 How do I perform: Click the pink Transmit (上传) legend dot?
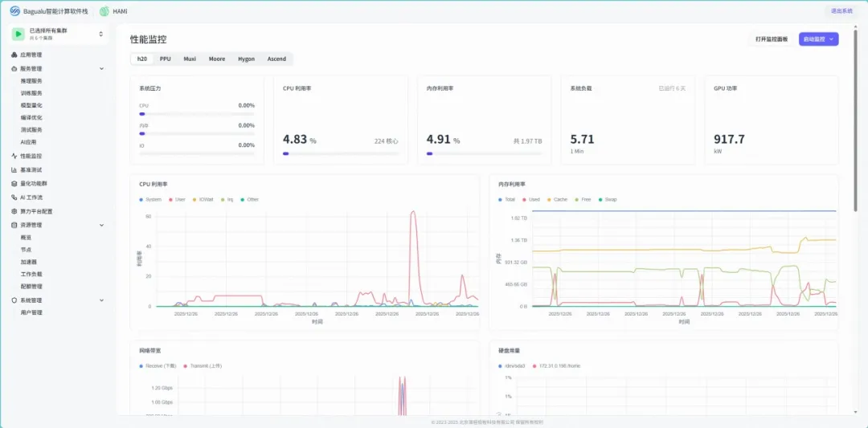[x=186, y=366]
